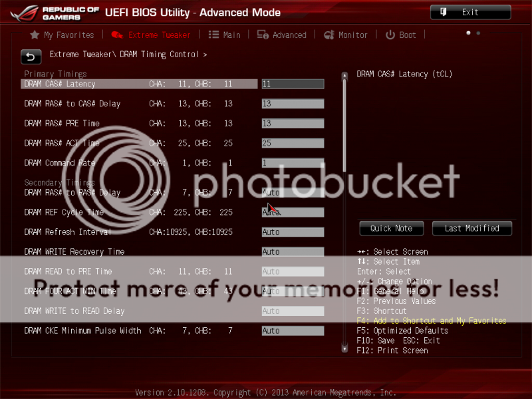Click DRAM CKE Minimum Pulse Width field
This screenshot has height=399, width=532.
click(293, 331)
